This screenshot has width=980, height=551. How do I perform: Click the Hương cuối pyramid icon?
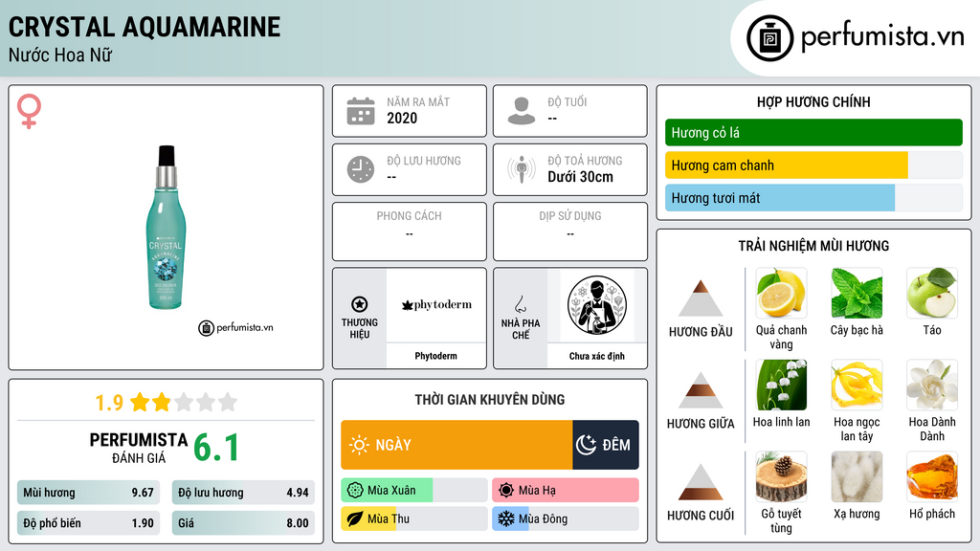click(701, 482)
